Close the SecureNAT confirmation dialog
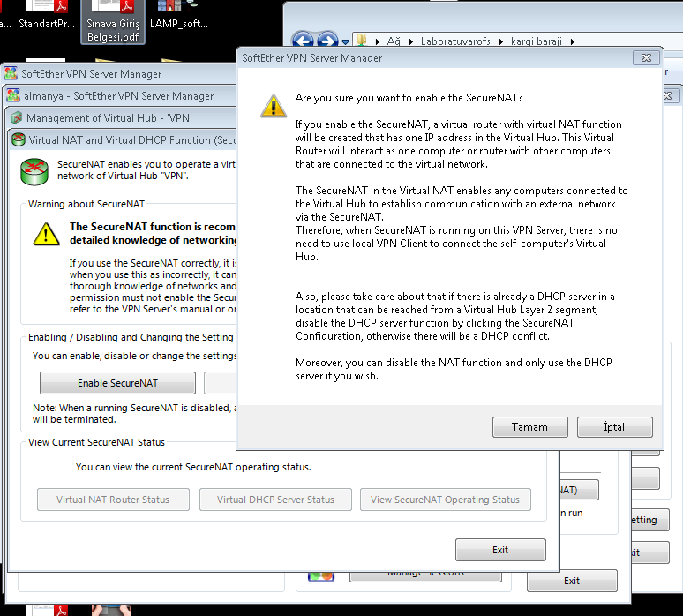The image size is (683, 616). pos(646,58)
